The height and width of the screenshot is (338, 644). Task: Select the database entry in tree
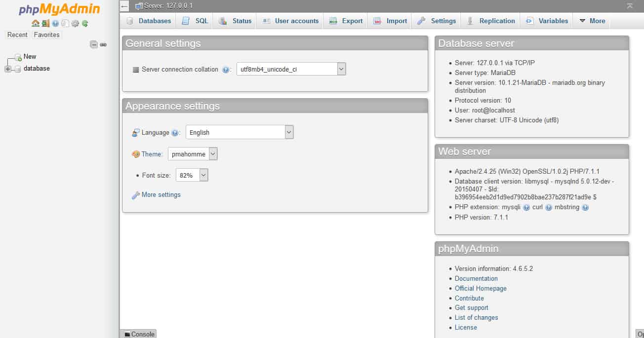click(37, 69)
